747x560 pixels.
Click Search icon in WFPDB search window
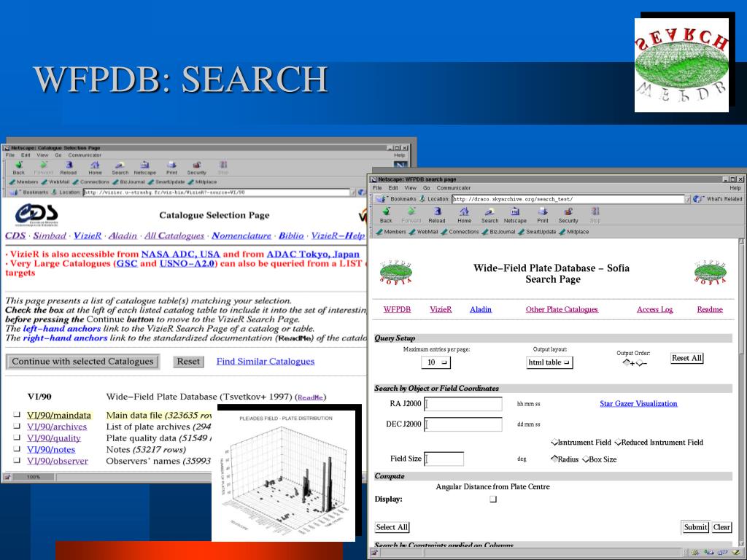[x=489, y=215]
